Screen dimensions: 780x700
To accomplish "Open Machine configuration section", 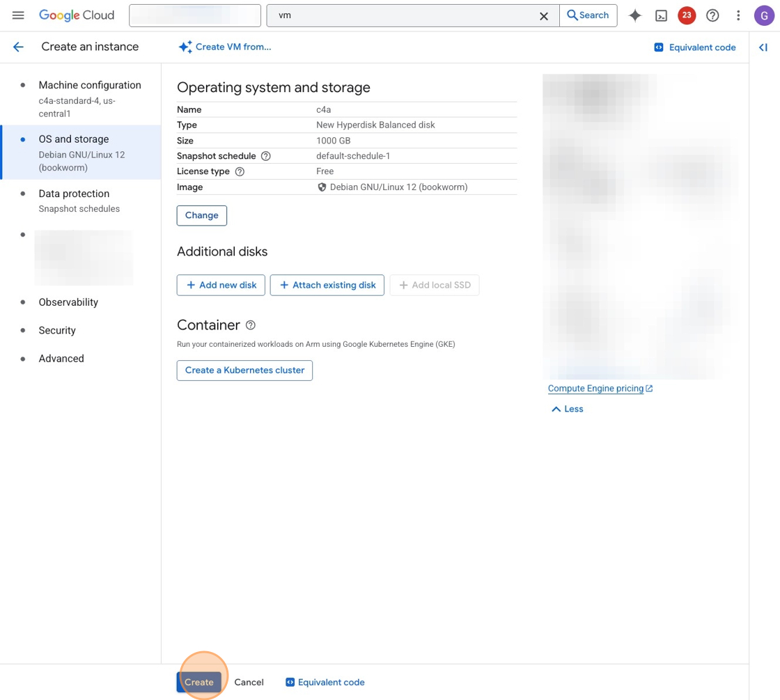I will [81, 98].
